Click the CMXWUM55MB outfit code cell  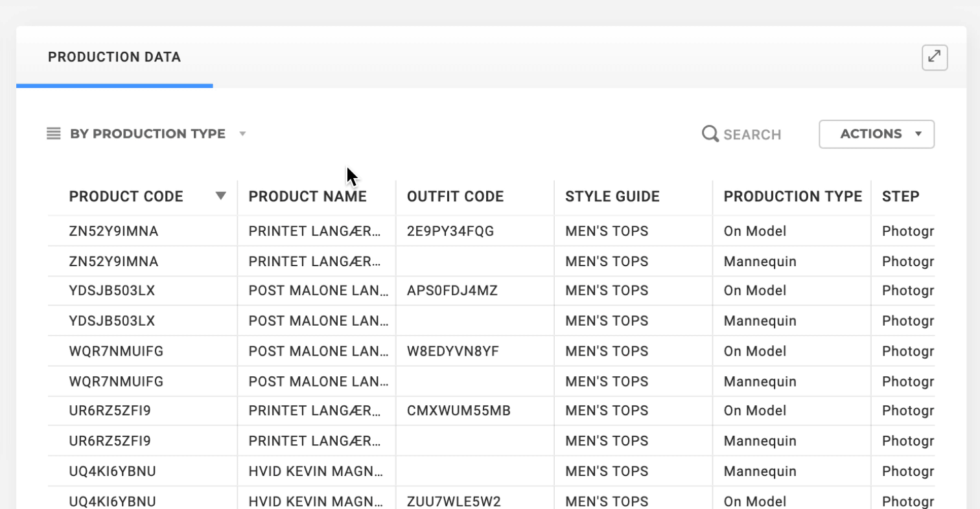coord(458,411)
